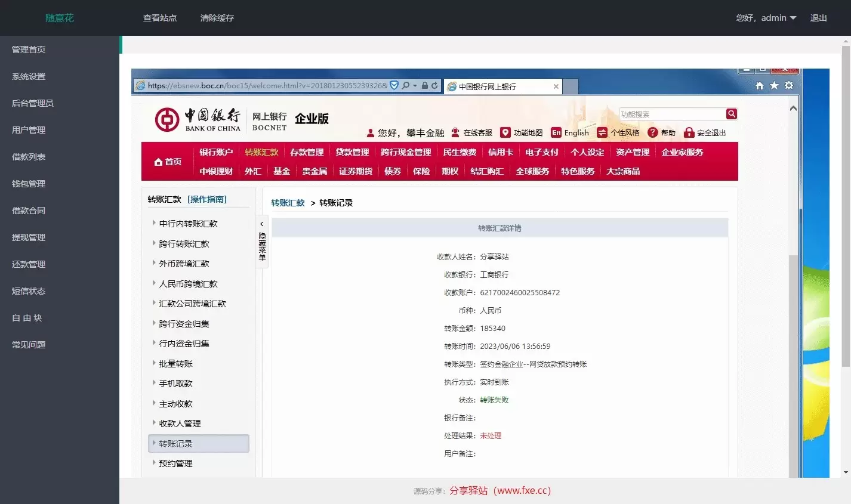Open 收款人管理 in left menu
The image size is (851, 504).
(180, 423)
